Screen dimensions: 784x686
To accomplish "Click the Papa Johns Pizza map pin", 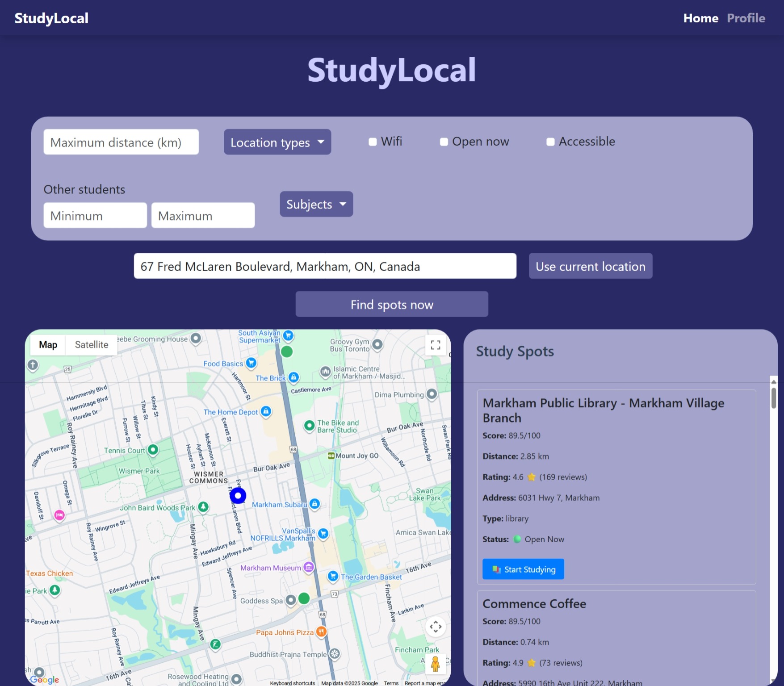I will (x=321, y=632).
